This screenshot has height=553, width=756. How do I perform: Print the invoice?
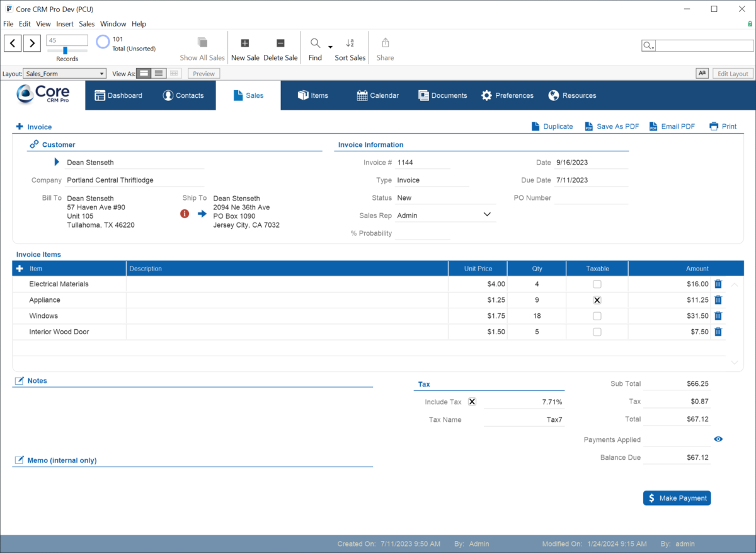tap(723, 126)
